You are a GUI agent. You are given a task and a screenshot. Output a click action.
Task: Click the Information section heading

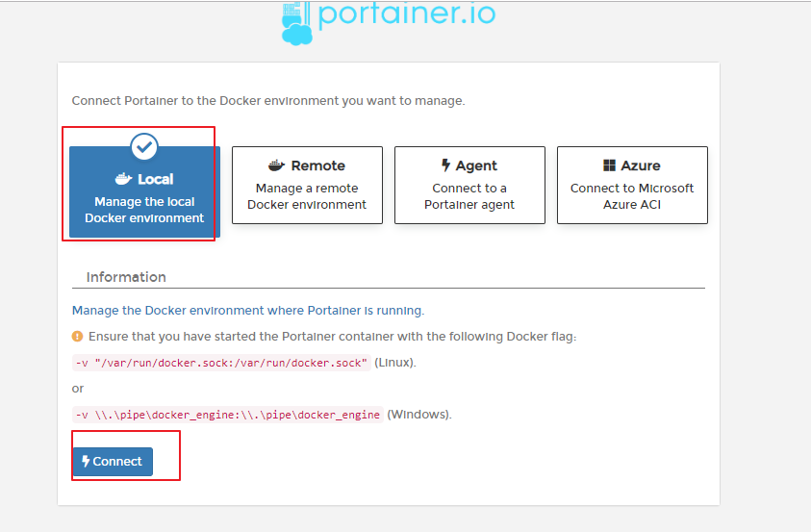click(126, 277)
